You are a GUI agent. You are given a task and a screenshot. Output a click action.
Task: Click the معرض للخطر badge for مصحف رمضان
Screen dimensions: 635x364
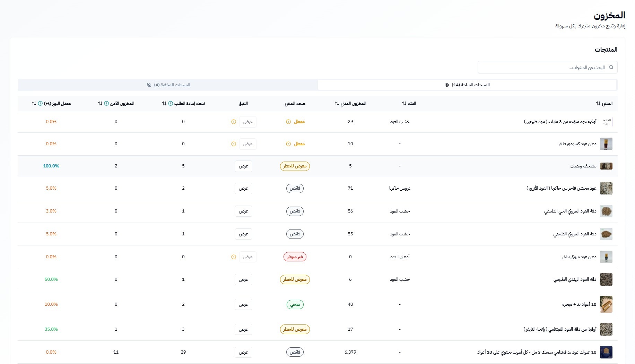295,166
